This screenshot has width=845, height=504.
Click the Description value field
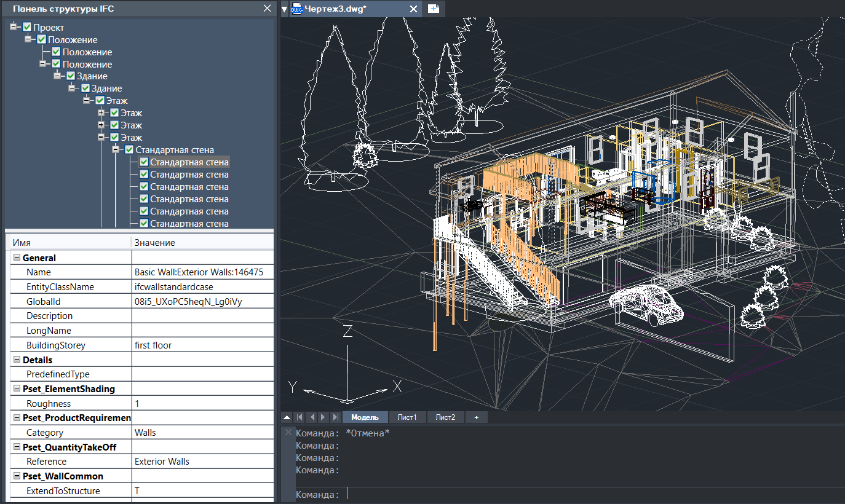click(x=202, y=316)
